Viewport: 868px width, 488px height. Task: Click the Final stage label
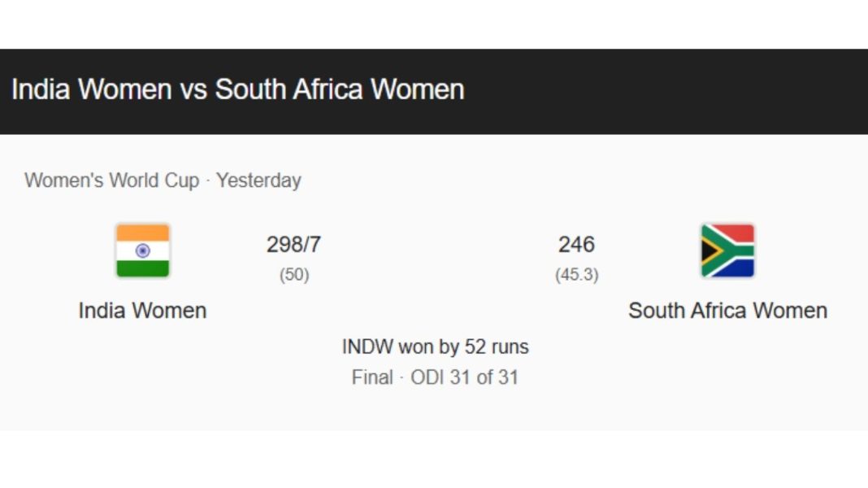(x=371, y=377)
